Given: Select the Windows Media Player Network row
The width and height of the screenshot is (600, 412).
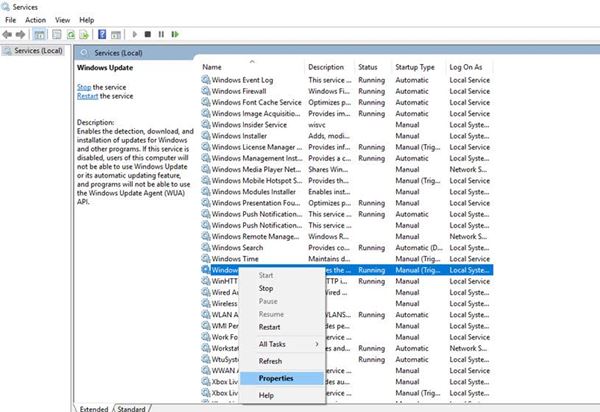Looking at the screenshot, I should coord(347,169).
